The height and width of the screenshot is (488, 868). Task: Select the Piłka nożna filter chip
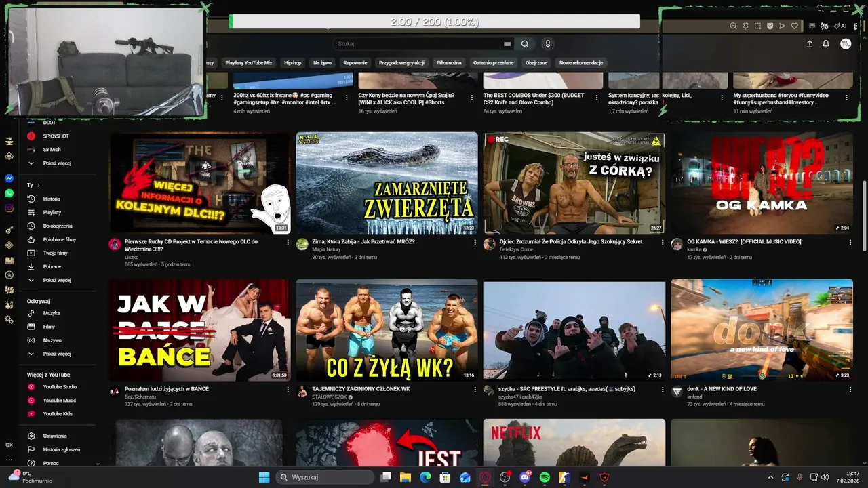pyautogui.click(x=449, y=63)
